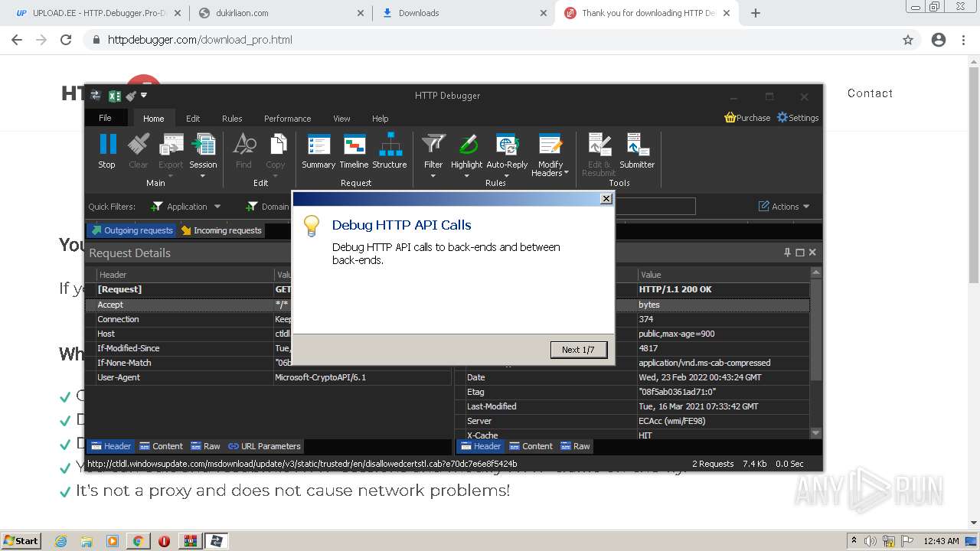Reload the browser page
Image resolution: width=980 pixels, height=551 pixels.
point(66,40)
